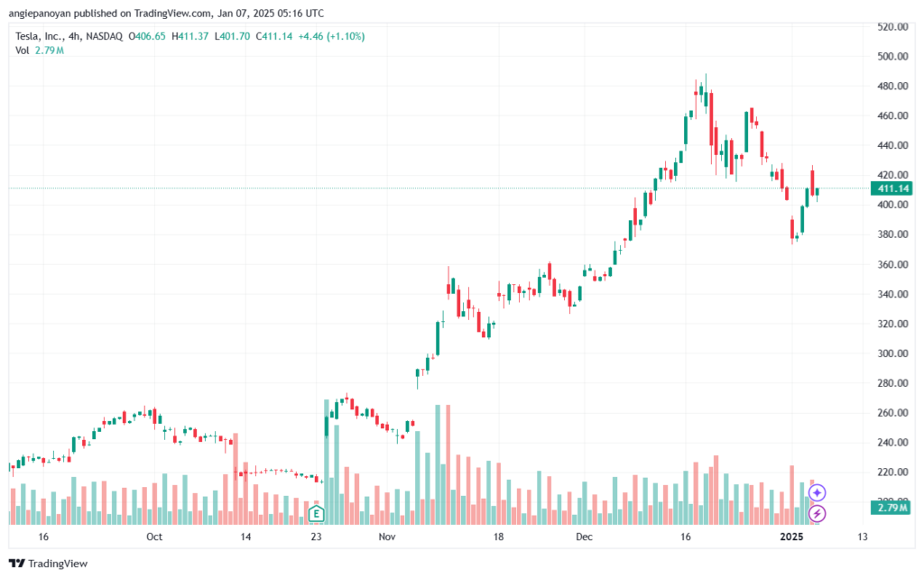This screenshot has height=578, width=924.
Task: Click the green 2.79 M volume label
Action: [892, 508]
